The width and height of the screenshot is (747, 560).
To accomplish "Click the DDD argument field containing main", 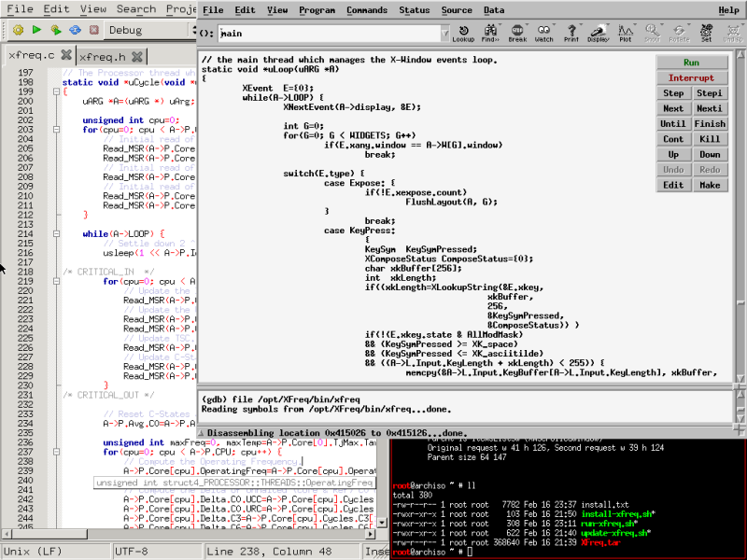I will tap(330, 34).
